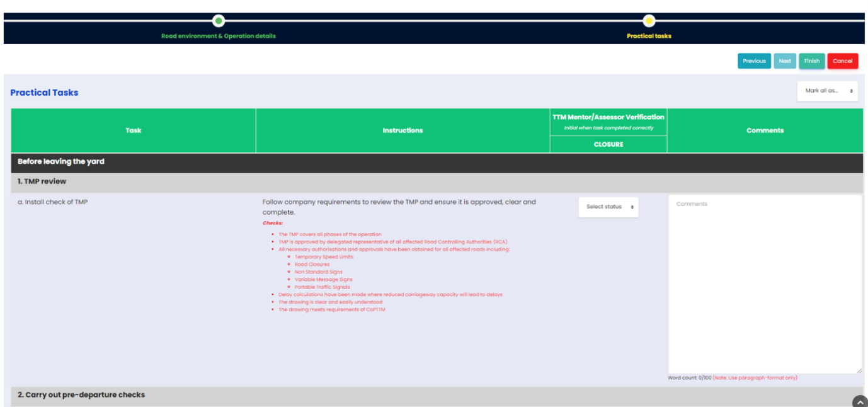The height and width of the screenshot is (407, 868).
Task: Click the 'Before leaving the yard' section row
Action: coord(437,162)
